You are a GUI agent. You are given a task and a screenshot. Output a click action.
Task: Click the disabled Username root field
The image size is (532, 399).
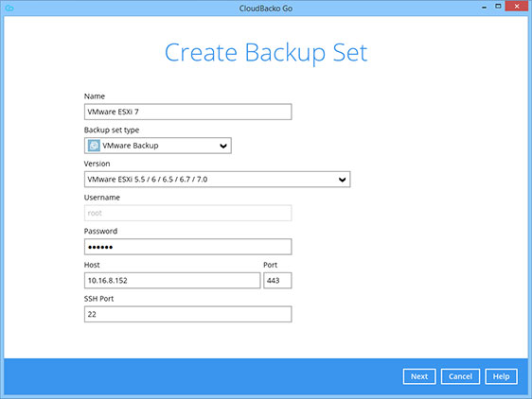click(x=187, y=213)
